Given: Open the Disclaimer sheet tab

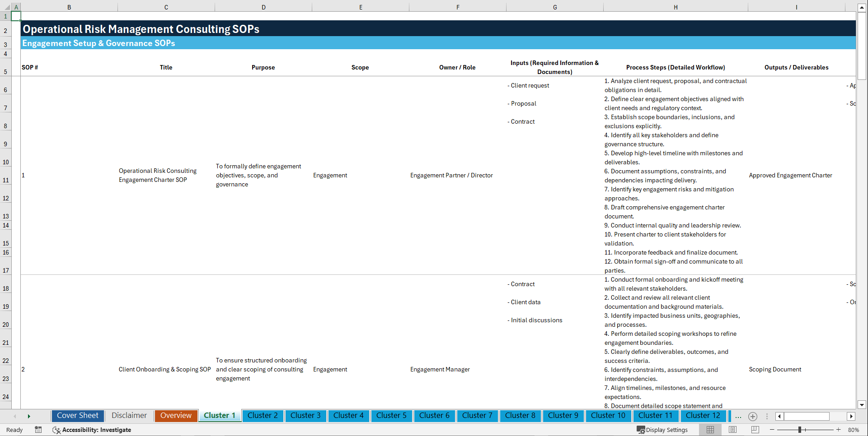Looking at the screenshot, I should click(129, 416).
